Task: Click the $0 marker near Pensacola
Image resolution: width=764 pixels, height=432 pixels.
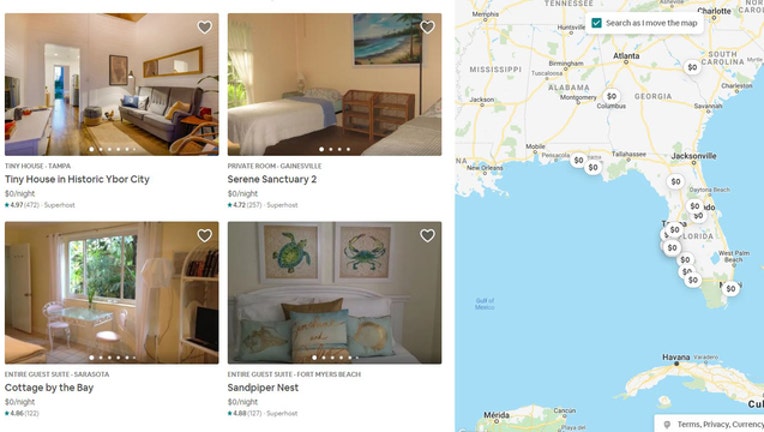Action: (578, 160)
